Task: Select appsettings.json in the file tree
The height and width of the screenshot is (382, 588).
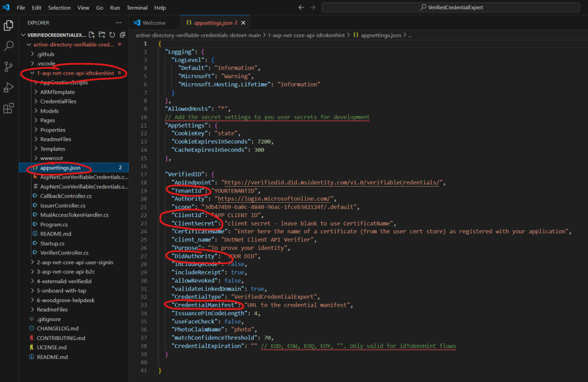Action: [x=73, y=168]
